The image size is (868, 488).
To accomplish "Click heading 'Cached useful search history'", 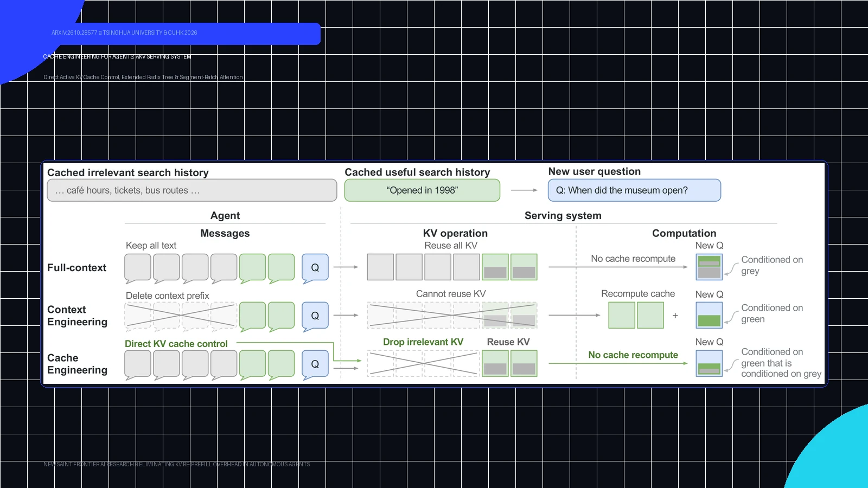I will click(417, 172).
